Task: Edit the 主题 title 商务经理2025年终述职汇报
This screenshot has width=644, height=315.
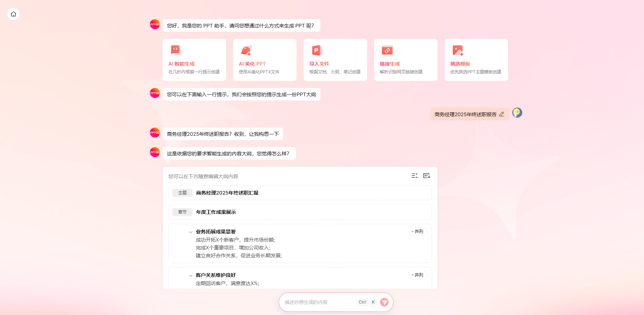Action: pos(227,193)
